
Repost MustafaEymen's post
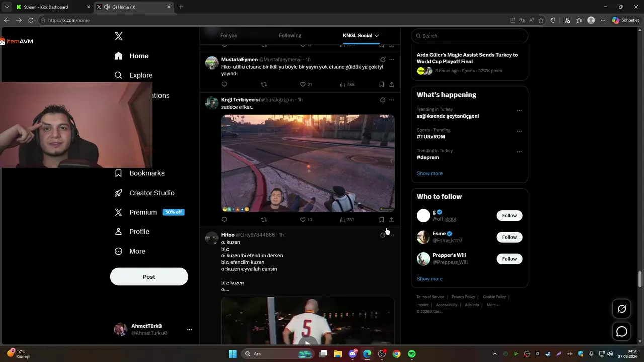click(x=264, y=84)
